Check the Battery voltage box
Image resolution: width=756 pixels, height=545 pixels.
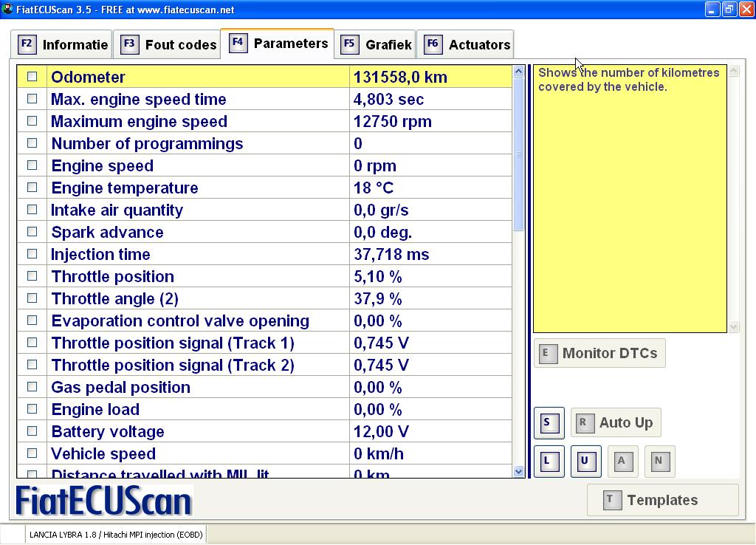[x=32, y=432]
